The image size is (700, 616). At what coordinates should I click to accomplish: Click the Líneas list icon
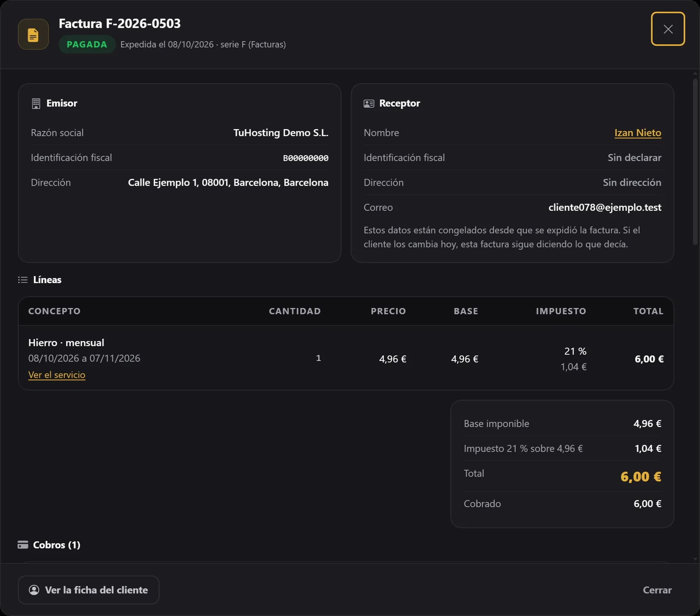pyautogui.click(x=23, y=280)
